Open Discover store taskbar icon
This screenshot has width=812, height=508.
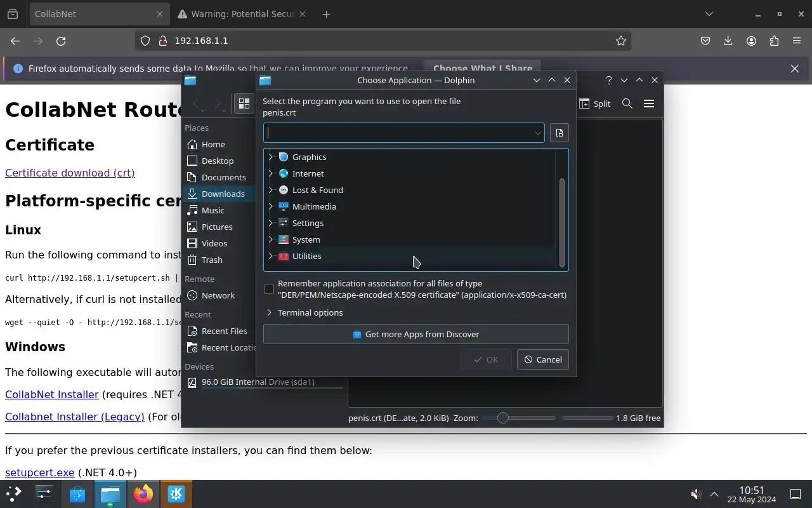pyautogui.click(x=77, y=493)
